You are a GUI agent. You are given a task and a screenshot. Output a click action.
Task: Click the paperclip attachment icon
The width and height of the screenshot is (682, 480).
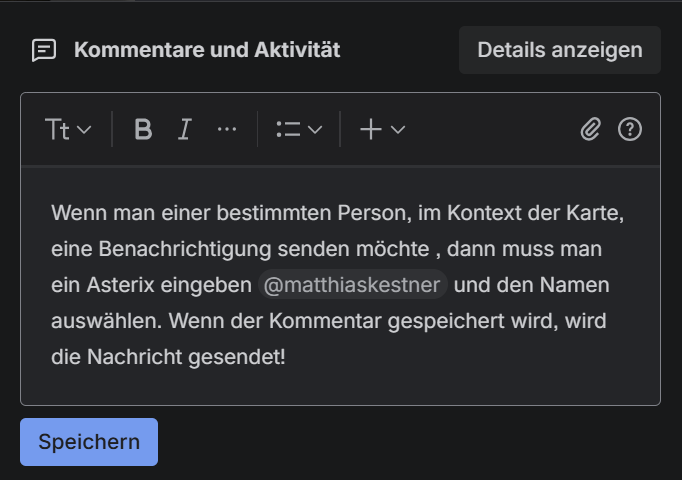tap(591, 129)
